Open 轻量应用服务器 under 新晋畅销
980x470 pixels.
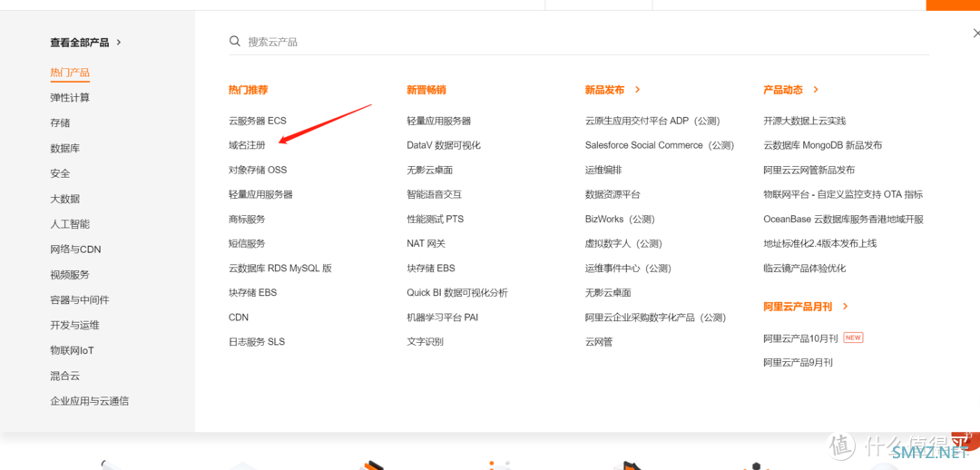439,121
